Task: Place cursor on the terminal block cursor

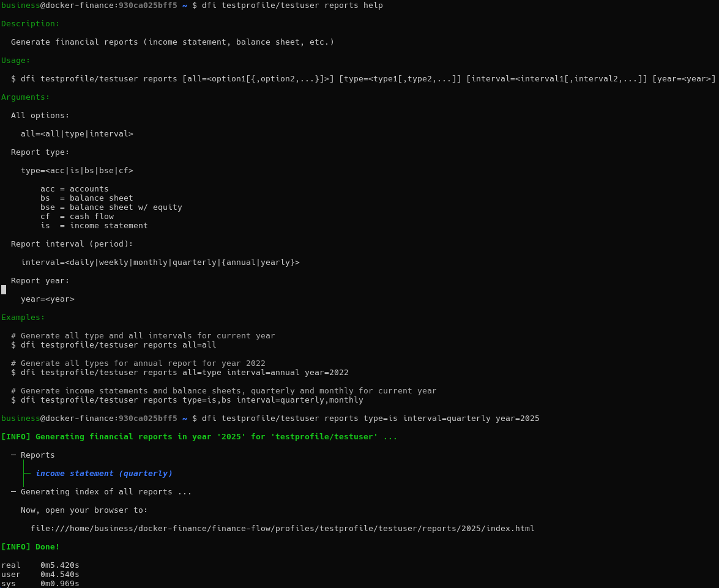Action: tap(4, 290)
